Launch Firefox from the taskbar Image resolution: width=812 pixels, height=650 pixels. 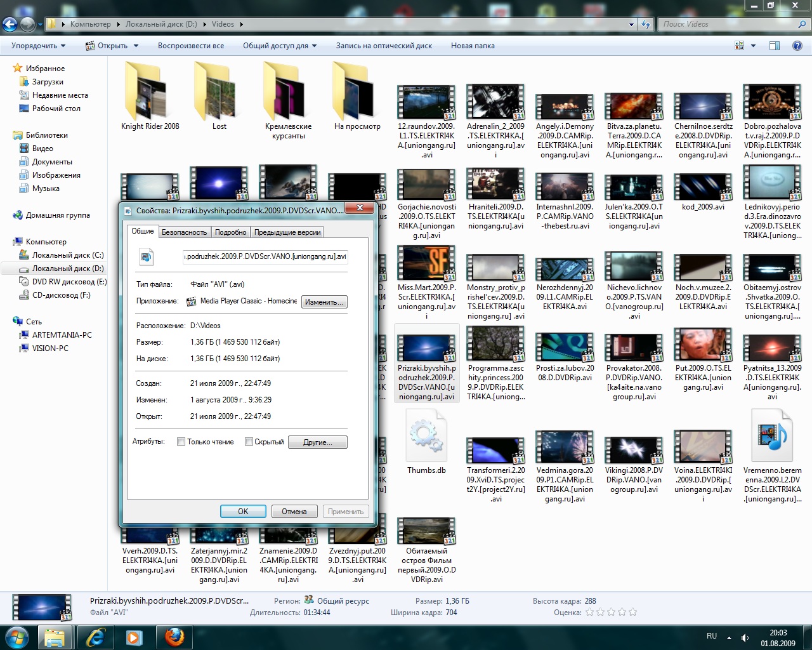point(174,637)
